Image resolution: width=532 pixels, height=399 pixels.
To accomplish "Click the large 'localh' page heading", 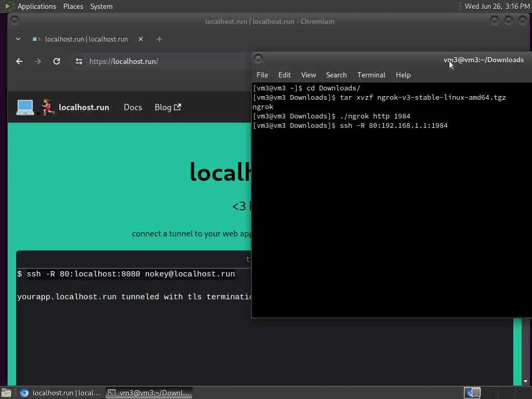I will (220, 172).
